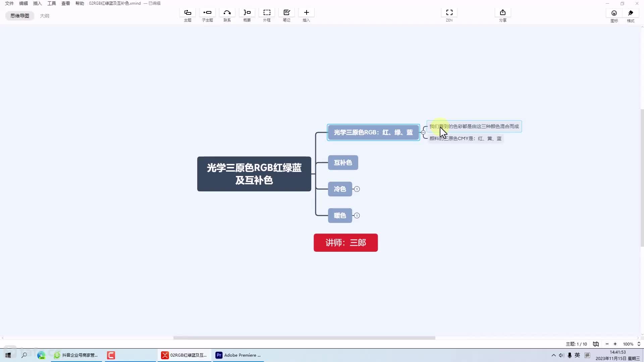
Task: Show hidden system tray icons
Action: pyautogui.click(x=553, y=355)
